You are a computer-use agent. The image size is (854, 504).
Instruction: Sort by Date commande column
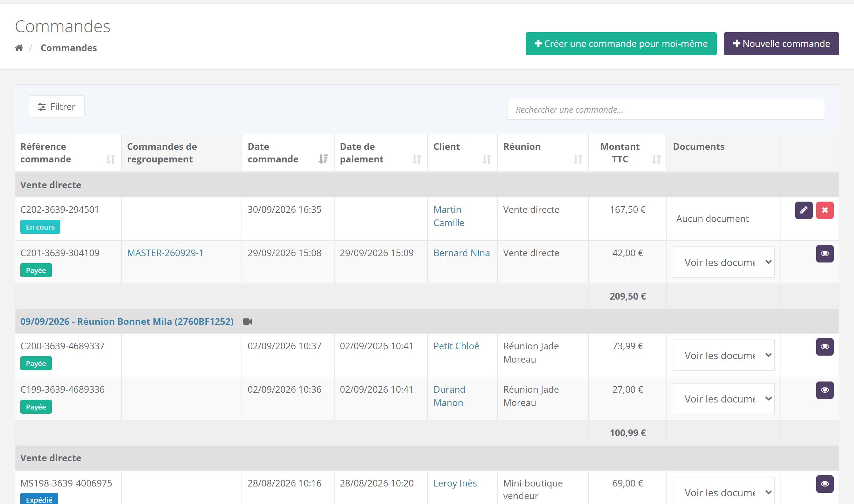323,159
